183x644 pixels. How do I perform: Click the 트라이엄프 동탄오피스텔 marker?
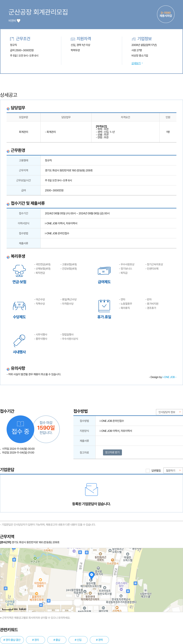[105, 588]
